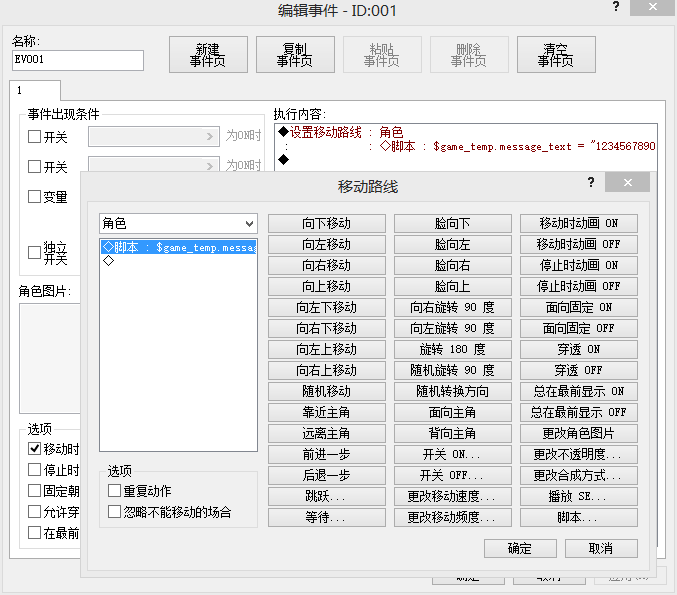Viewport: 677px width, 595px height.
Task: Open 开关 ON... dialog
Action: (452, 454)
